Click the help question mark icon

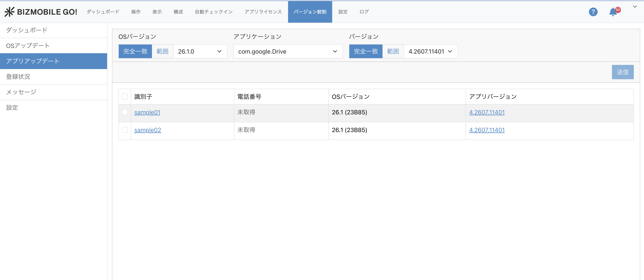pos(593,12)
